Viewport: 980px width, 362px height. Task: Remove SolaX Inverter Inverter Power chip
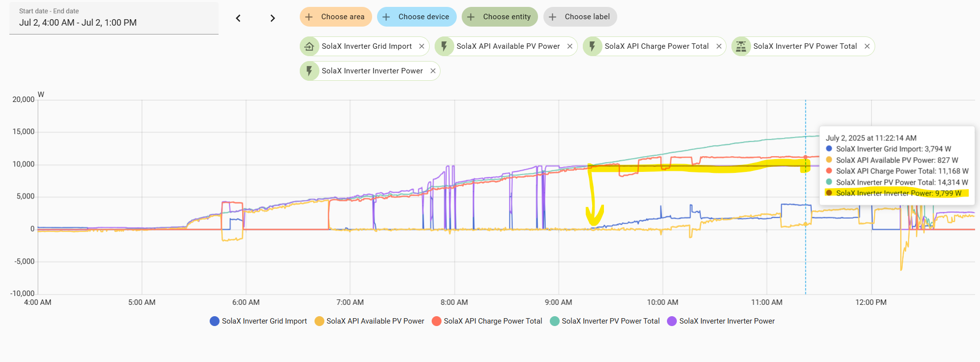433,71
